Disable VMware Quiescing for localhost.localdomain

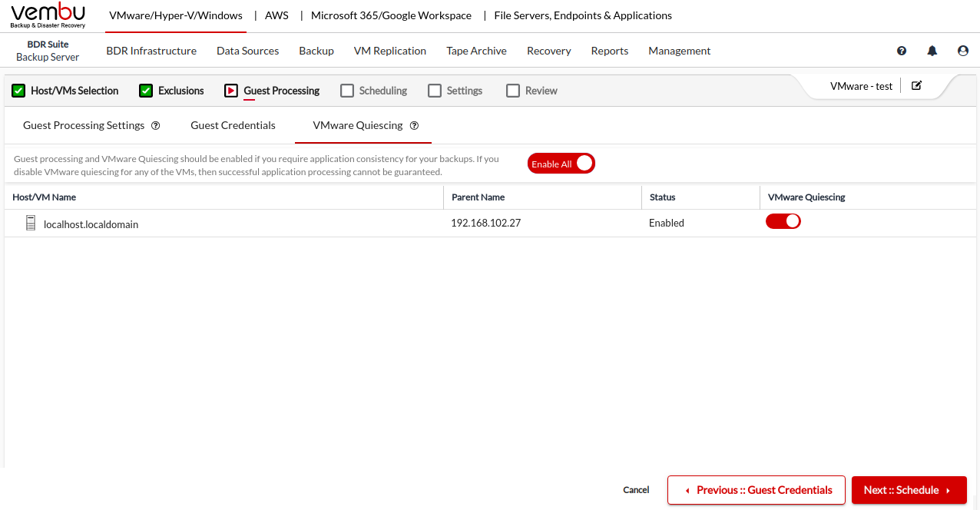click(783, 221)
